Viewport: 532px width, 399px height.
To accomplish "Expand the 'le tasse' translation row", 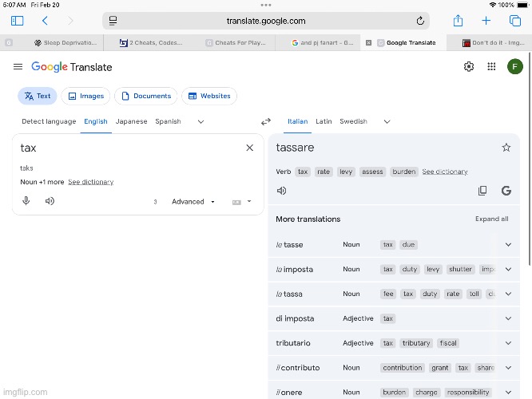I will [508, 245].
